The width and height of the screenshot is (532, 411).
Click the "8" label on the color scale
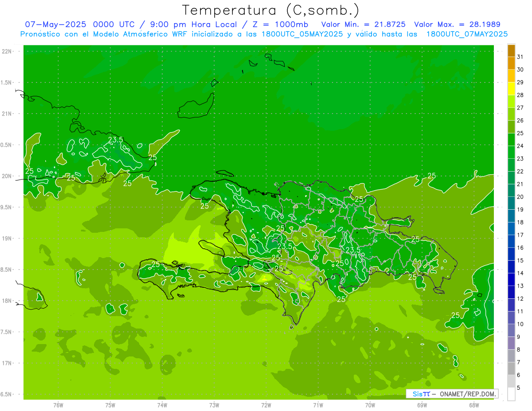tap(519, 349)
